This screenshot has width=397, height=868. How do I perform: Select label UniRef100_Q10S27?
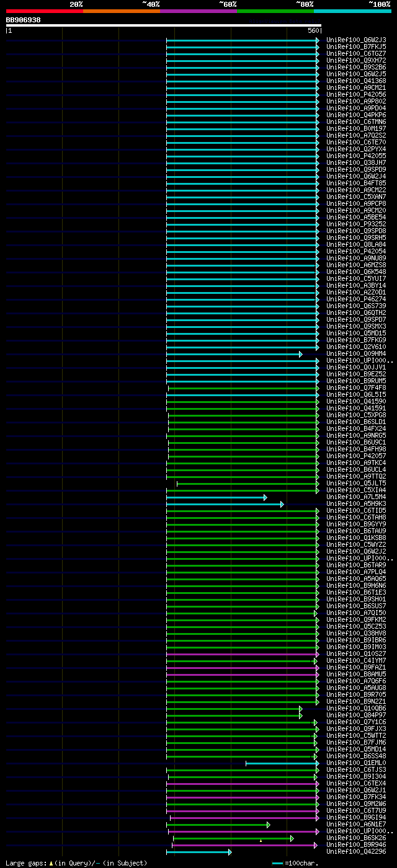(x=356, y=654)
